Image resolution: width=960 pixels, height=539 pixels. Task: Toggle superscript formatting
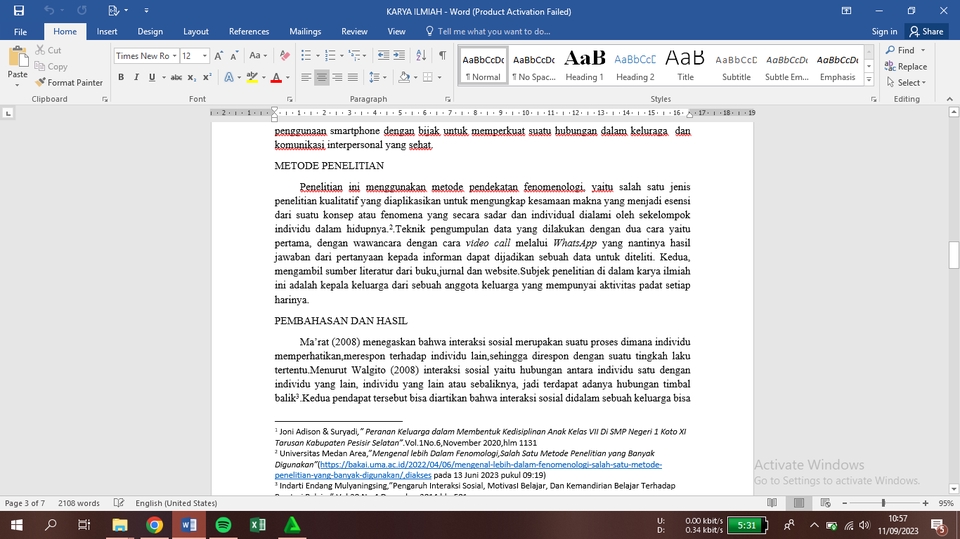pyautogui.click(x=207, y=77)
